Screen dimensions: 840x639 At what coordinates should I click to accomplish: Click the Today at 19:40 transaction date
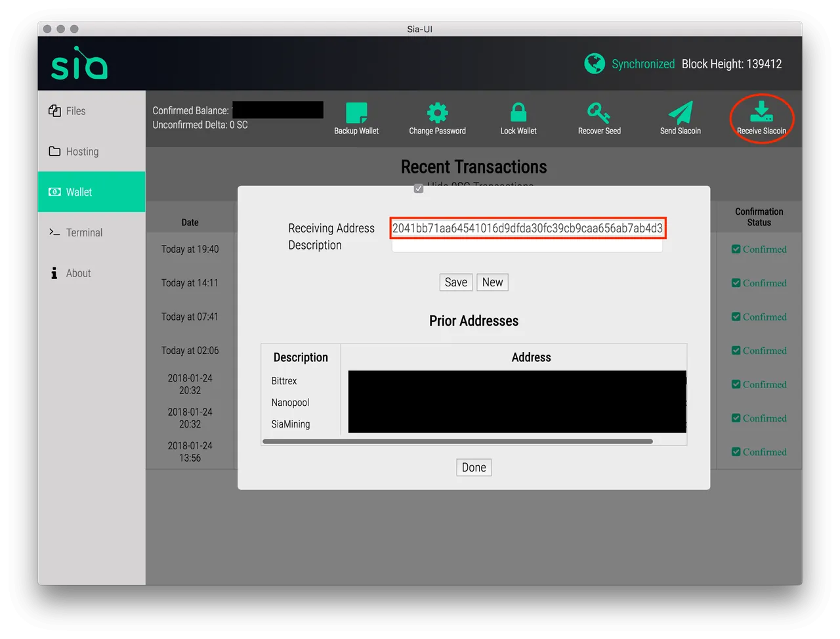tap(190, 249)
